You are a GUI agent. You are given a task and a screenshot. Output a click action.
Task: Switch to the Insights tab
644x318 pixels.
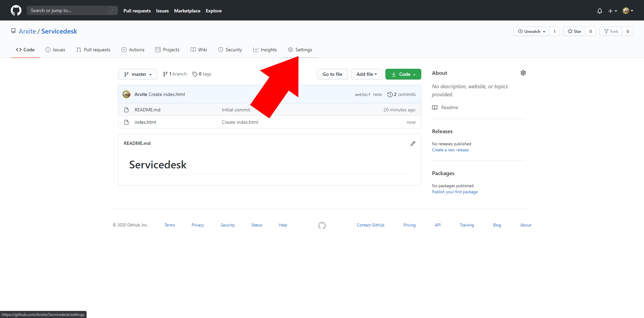(265, 50)
